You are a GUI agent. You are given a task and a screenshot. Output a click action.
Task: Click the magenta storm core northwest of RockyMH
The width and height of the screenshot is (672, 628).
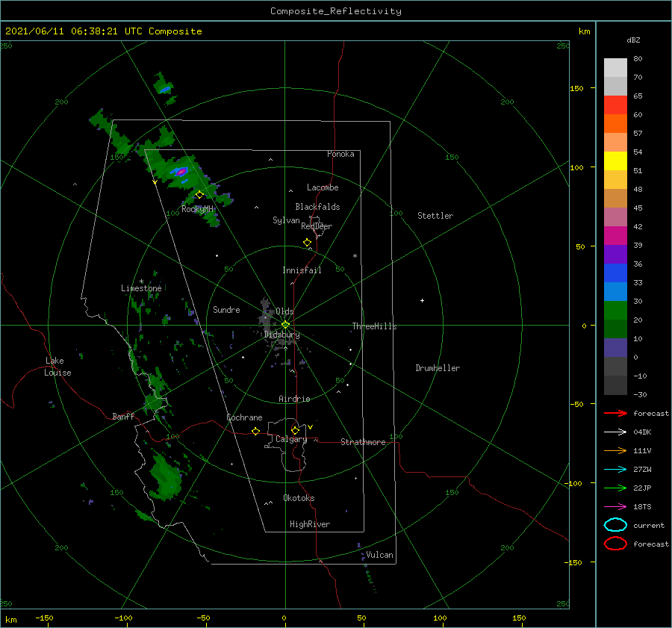(181, 172)
